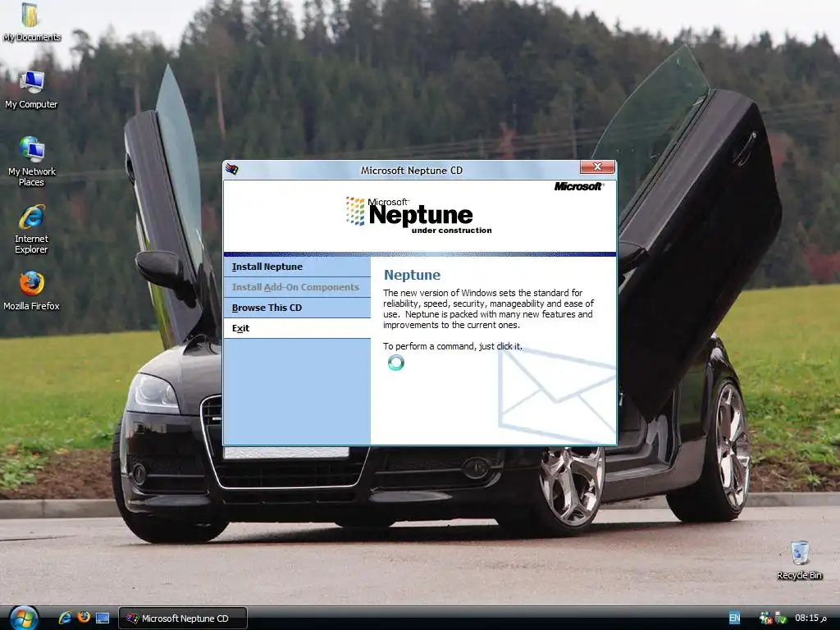Click network tray icon with red X
The image size is (840, 630).
click(765, 619)
